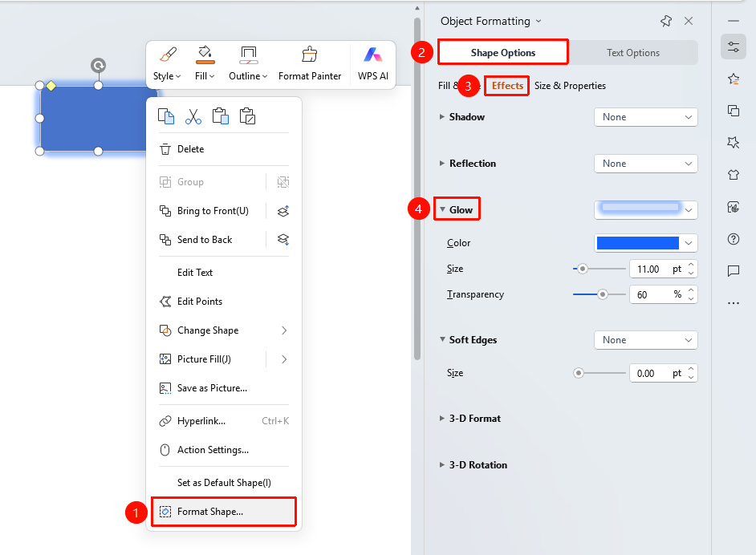Open the Change Shape submenu
The height and width of the screenshot is (555, 756).
[x=224, y=330]
